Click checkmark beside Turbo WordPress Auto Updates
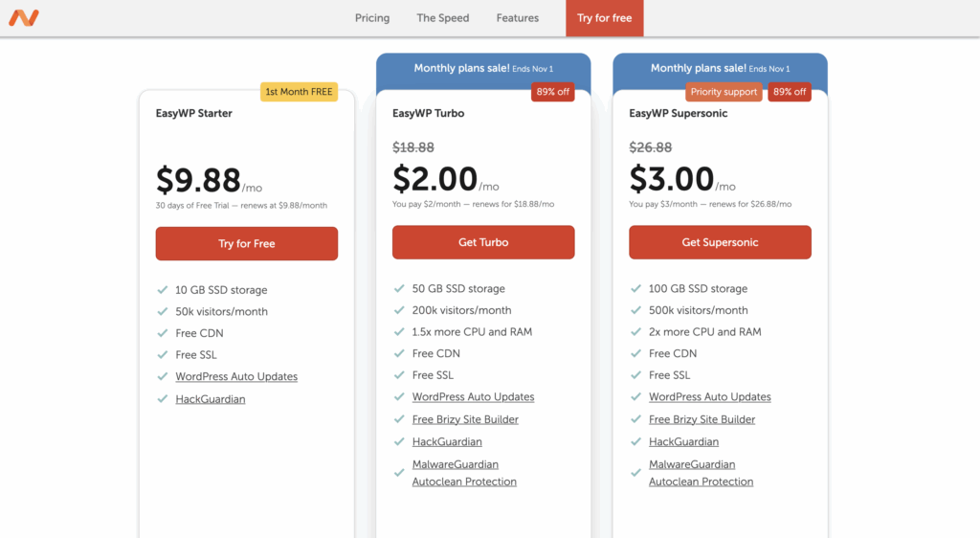980x538 pixels. point(399,396)
